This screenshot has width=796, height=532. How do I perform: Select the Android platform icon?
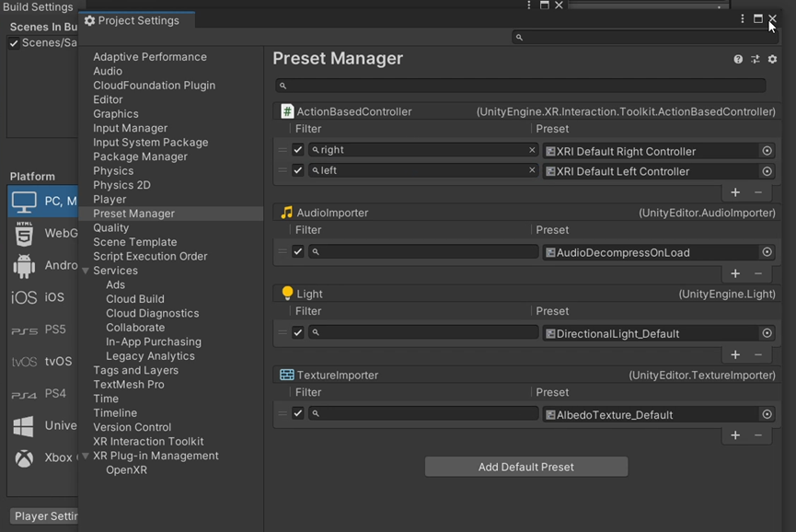tap(24, 266)
